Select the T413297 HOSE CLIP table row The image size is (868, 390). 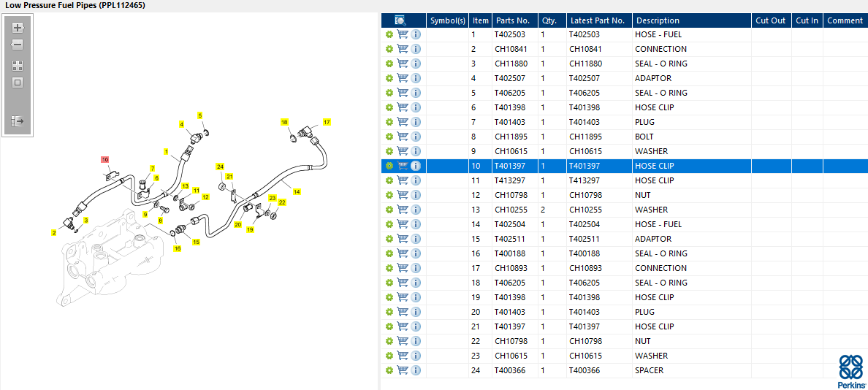[x=625, y=180]
